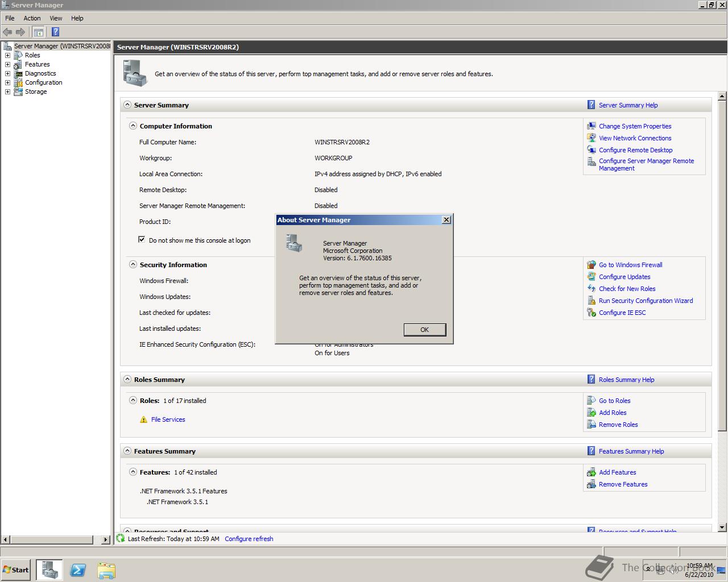This screenshot has width=728, height=582.
Task: Collapse the Features '1 of 42 installed' subsection
Action: (x=133, y=472)
